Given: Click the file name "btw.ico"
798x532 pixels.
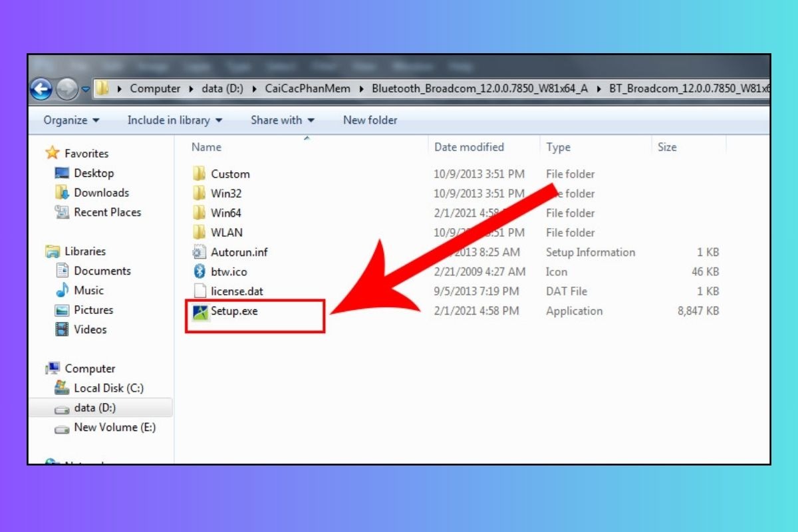Looking at the screenshot, I should coord(229,271).
